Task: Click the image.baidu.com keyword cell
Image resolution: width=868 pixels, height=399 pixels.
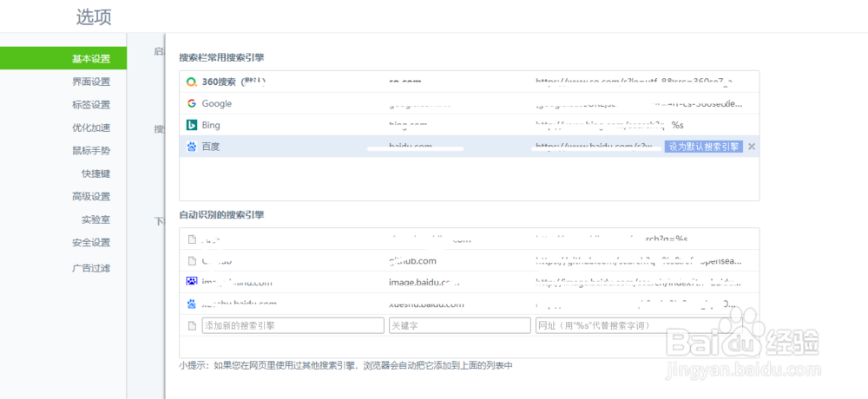Action: [424, 282]
